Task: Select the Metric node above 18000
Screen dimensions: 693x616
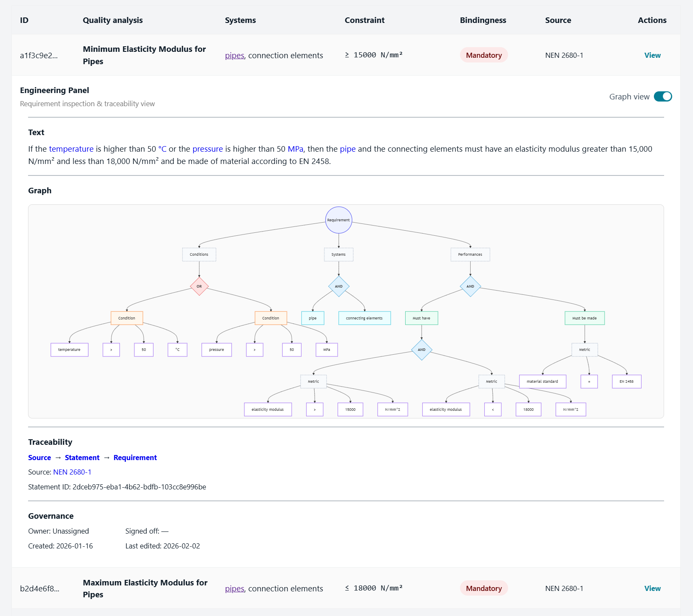Action: [x=491, y=381]
